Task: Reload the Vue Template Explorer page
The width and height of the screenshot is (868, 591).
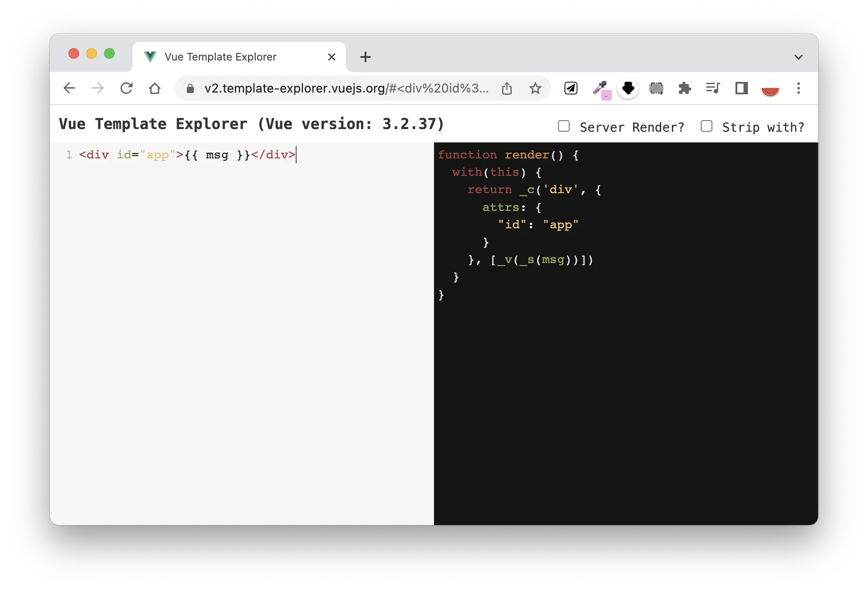Action: point(126,88)
